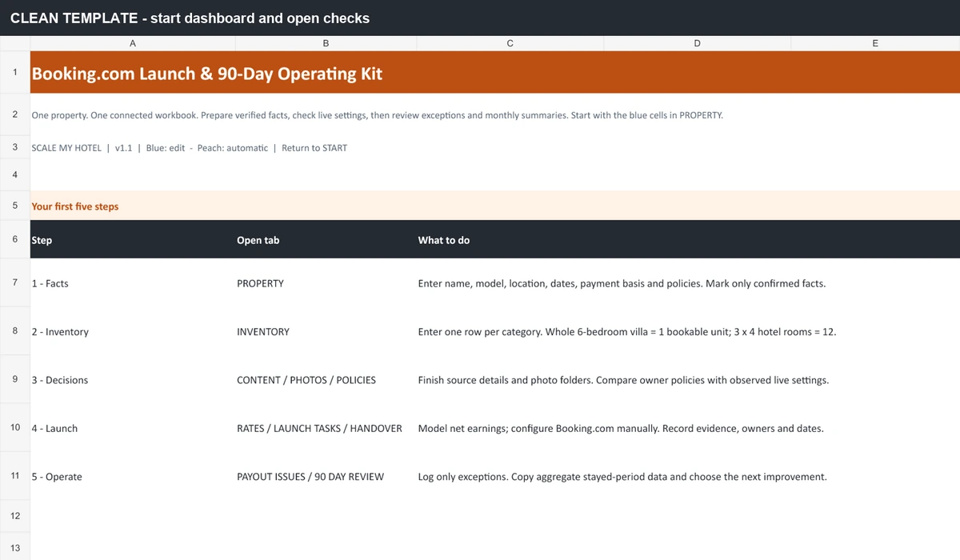
Task: Click the Booking.com Launch & 90-Day Operating Kit title
Action: (207, 74)
